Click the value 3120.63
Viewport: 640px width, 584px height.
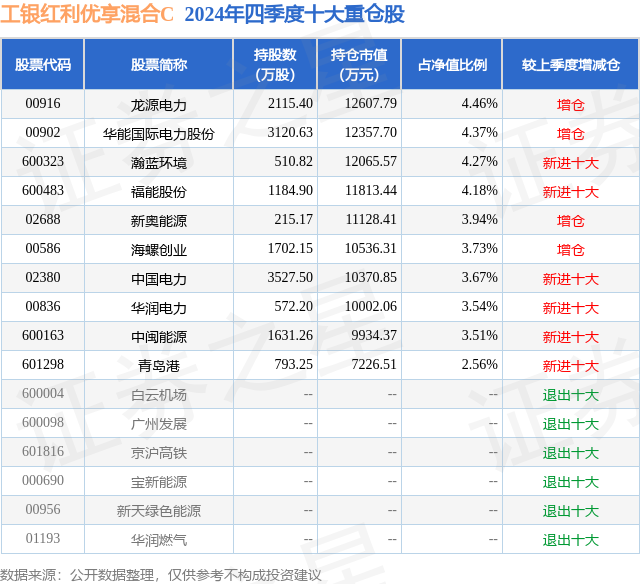(290, 133)
